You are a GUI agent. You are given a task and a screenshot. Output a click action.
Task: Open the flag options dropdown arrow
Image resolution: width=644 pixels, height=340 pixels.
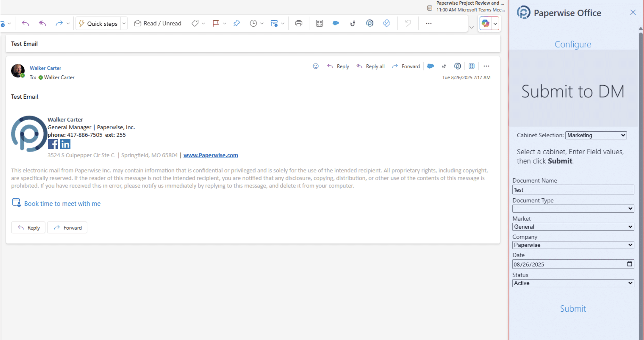[225, 23]
